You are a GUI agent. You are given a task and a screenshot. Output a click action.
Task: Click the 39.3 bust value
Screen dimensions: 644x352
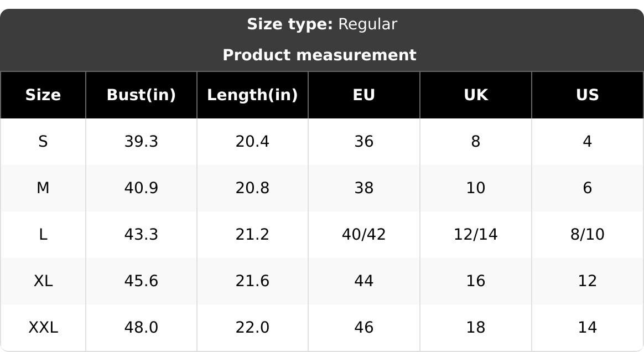click(x=141, y=142)
